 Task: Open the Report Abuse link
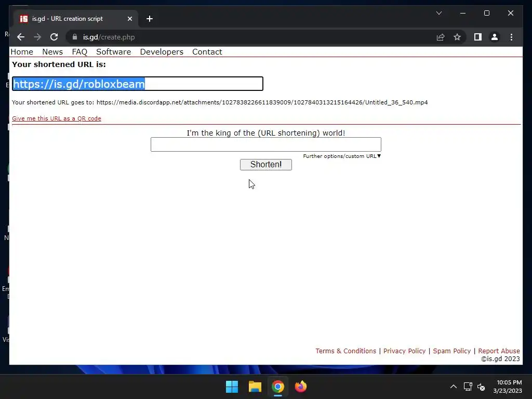tap(499, 351)
